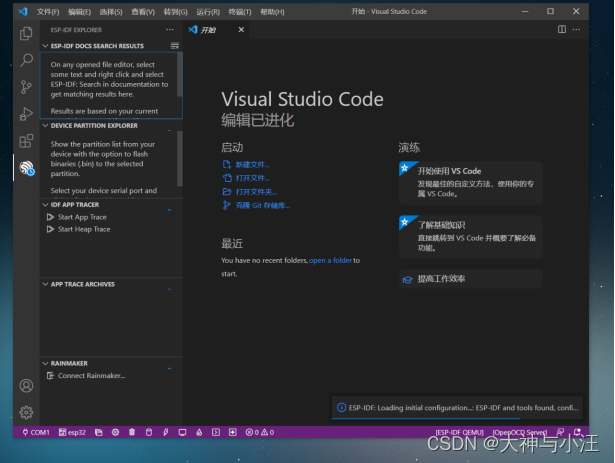The width and height of the screenshot is (615, 463).
Task: Open the Accounts menu icon
Action: click(26, 386)
